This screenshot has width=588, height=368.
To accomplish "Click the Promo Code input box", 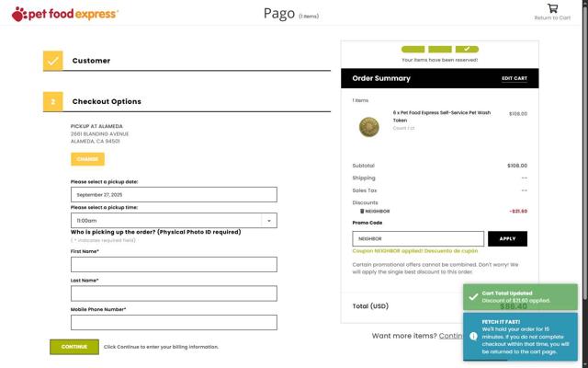I will [x=418, y=239].
